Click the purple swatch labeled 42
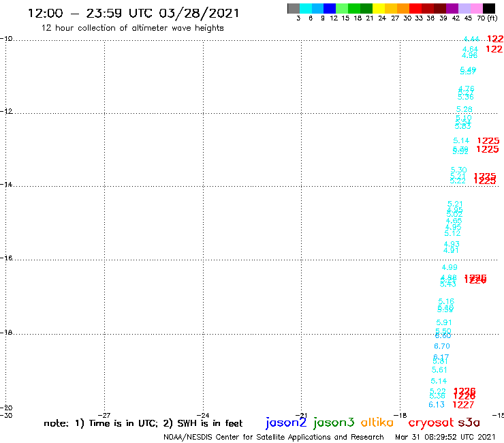 coord(452,8)
